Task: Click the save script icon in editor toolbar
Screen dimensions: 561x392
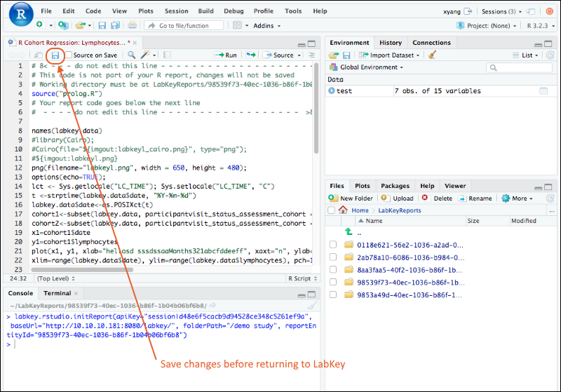Action: [x=55, y=55]
